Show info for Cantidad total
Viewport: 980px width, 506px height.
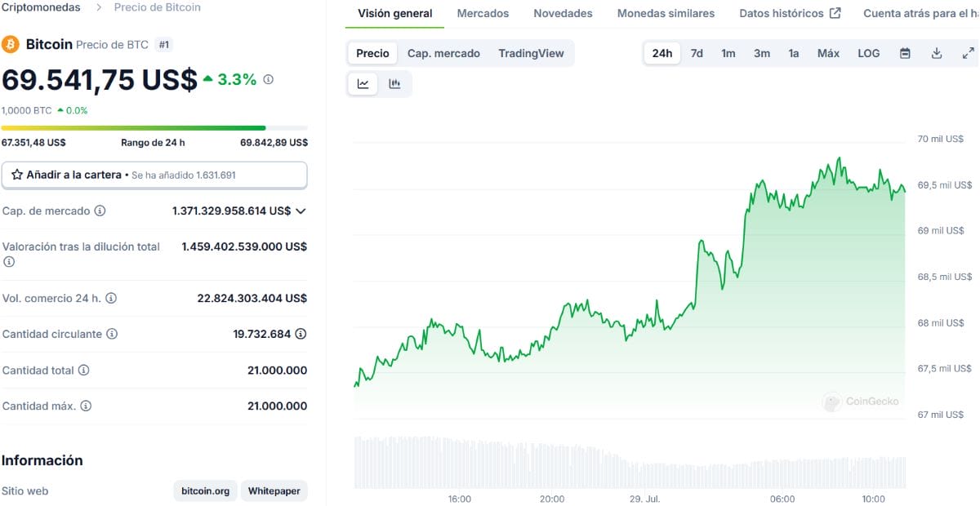pyautogui.click(x=83, y=371)
